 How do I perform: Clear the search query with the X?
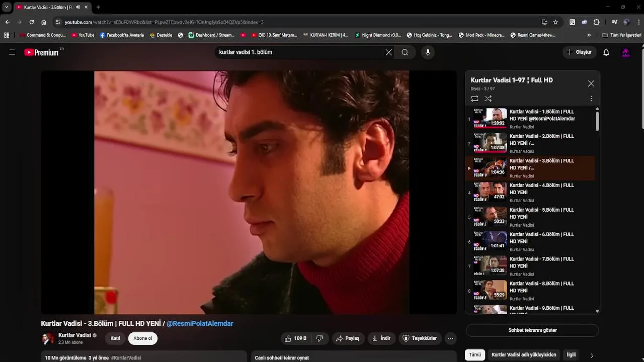(388, 52)
